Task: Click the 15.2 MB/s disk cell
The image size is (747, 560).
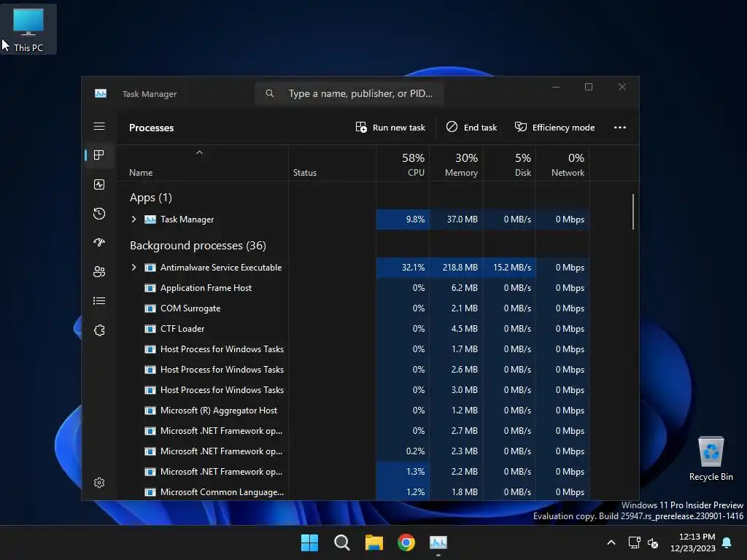Action: tap(509, 268)
